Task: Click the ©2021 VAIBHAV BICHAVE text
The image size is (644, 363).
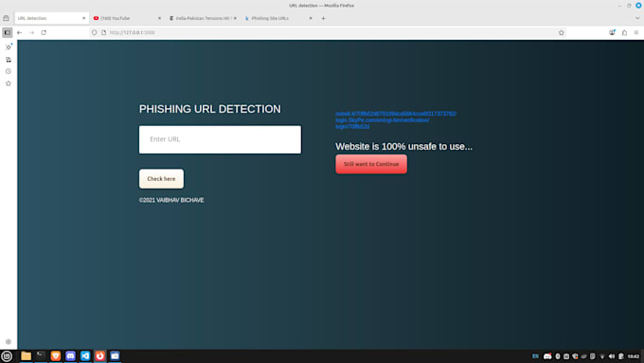Action: [171, 200]
